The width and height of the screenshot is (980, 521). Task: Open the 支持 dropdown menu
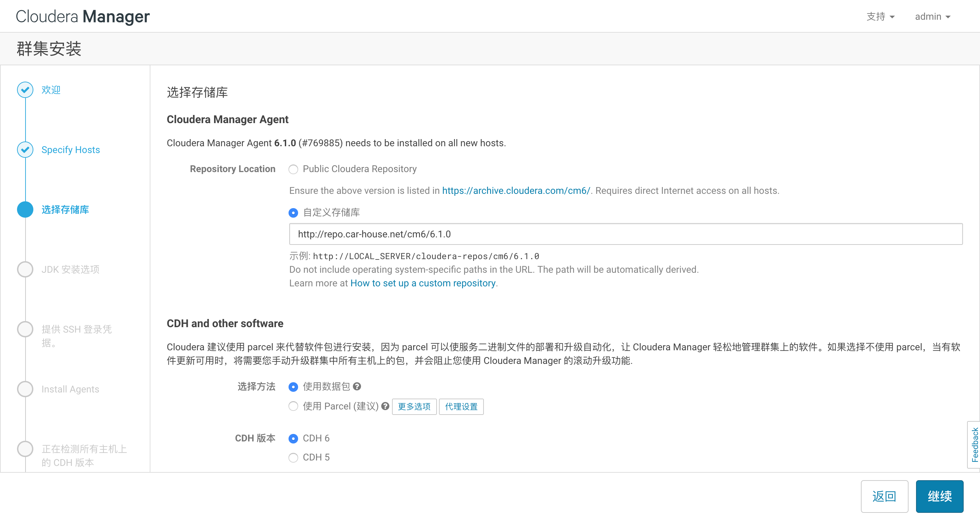880,16
